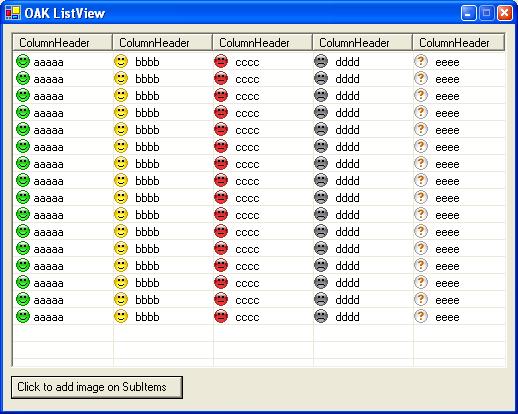Click the gray sad face icon in first row
Viewport: 518px width, 414px height.
click(321, 61)
